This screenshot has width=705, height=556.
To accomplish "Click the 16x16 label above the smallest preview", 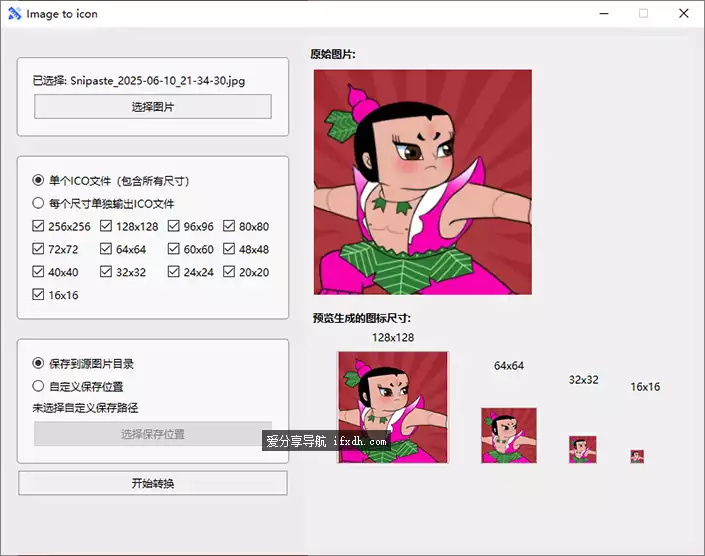I will tap(645, 387).
